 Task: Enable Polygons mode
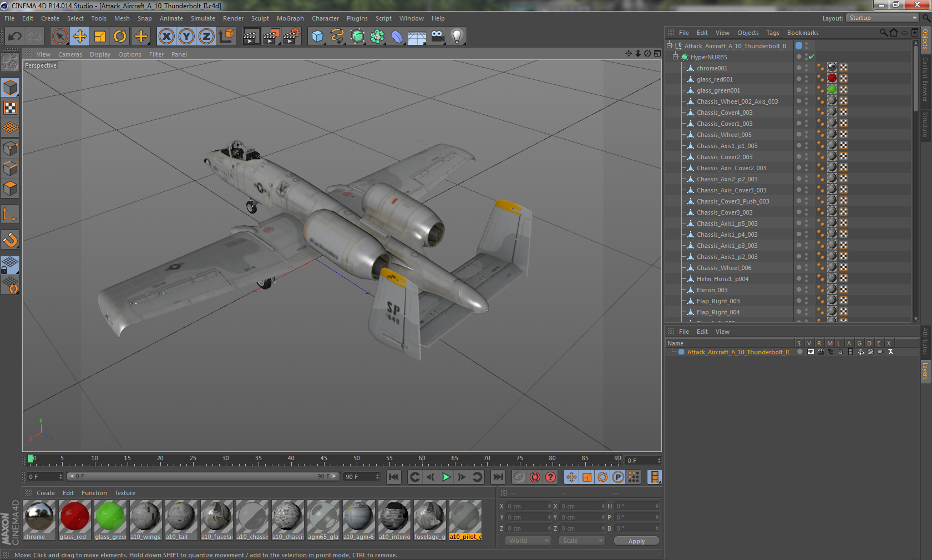10,189
